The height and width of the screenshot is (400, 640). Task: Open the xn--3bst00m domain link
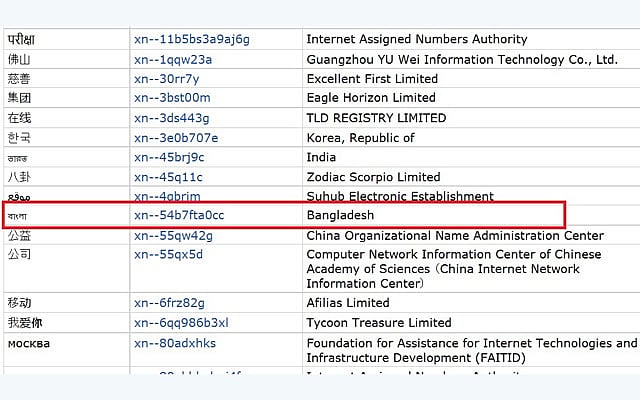(172, 98)
